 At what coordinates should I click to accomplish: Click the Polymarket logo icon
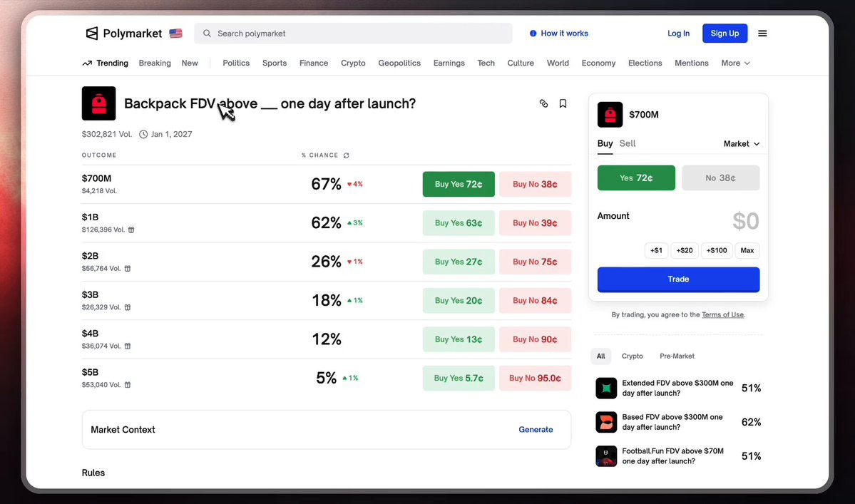pos(91,34)
